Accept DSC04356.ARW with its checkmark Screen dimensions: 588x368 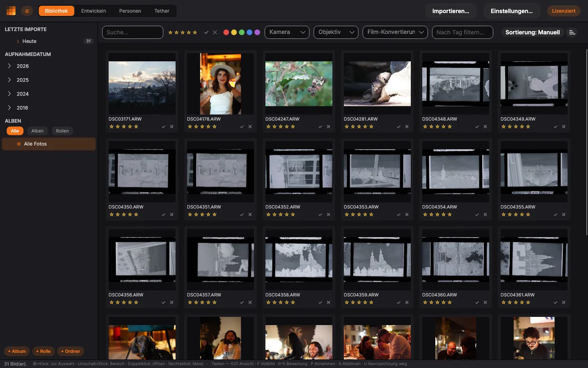[163, 303]
